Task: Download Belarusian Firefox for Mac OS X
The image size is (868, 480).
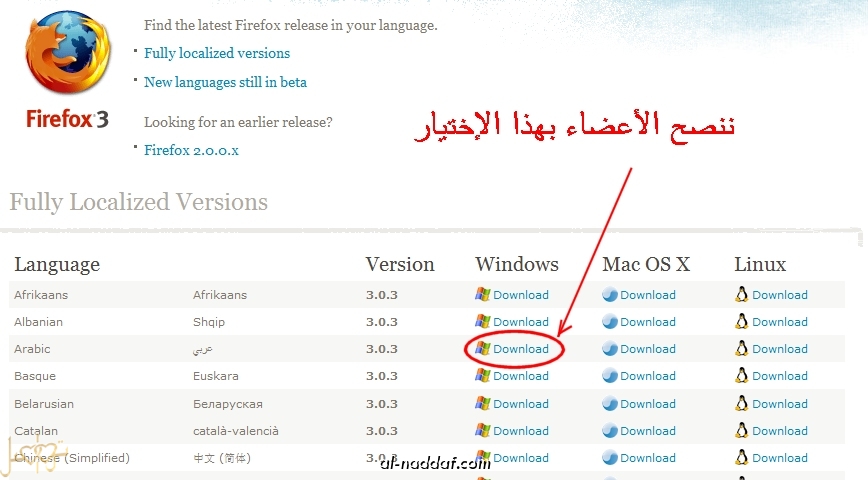Action: 648,404
